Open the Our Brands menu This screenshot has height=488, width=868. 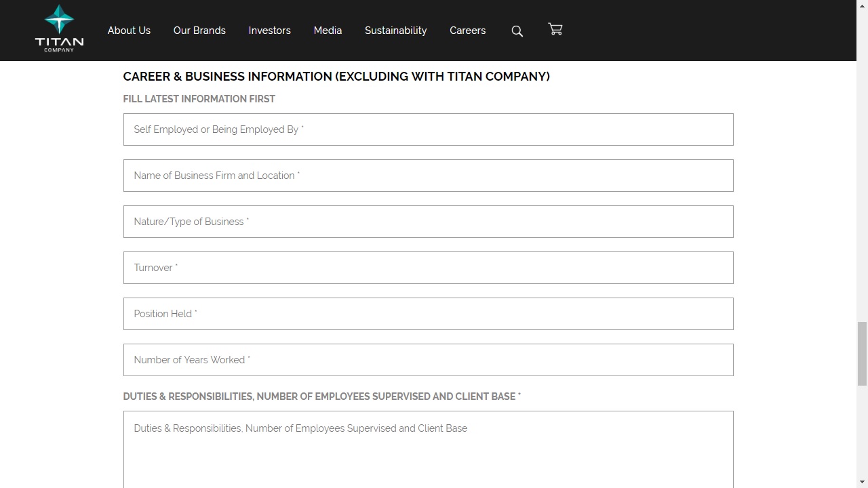pos(199,30)
